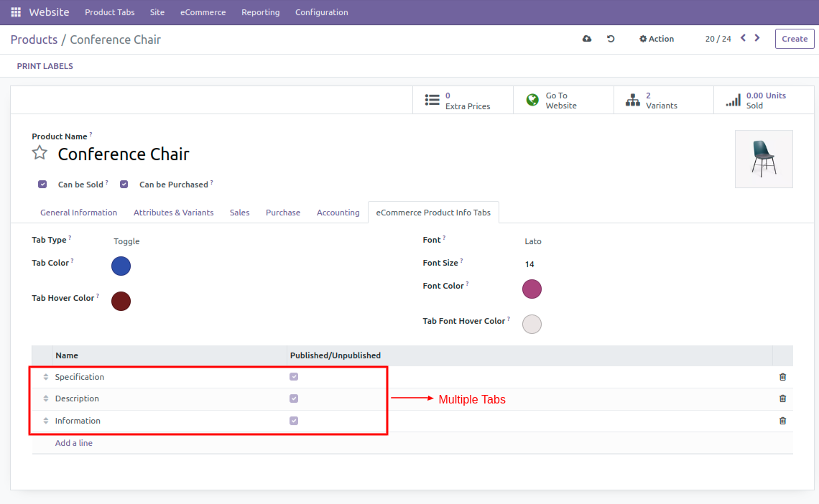The height and width of the screenshot is (504, 819).
Task: Select eCommerce Product Info Tabs tab
Action: (433, 213)
